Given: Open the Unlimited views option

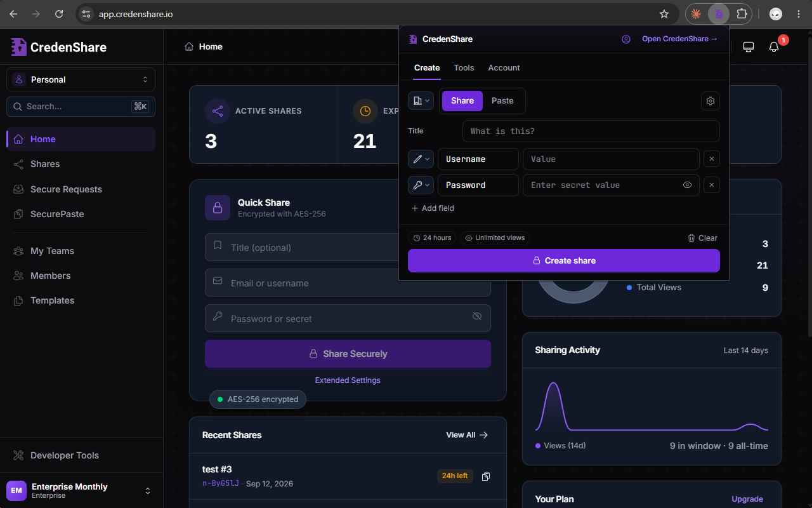Looking at the screenshot, I should click(495, 237).
